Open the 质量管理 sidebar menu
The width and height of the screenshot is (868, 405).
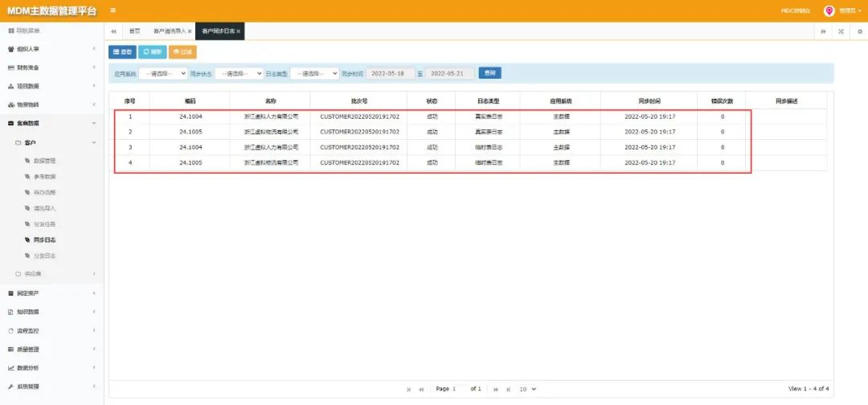52,349
